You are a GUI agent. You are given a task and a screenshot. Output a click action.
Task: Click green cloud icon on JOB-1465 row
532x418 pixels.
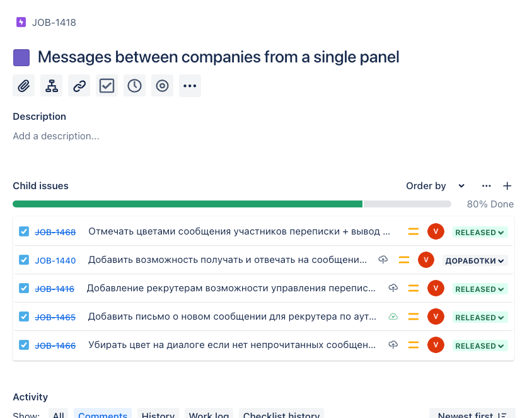pyautogui.click(x=393, y=316)
